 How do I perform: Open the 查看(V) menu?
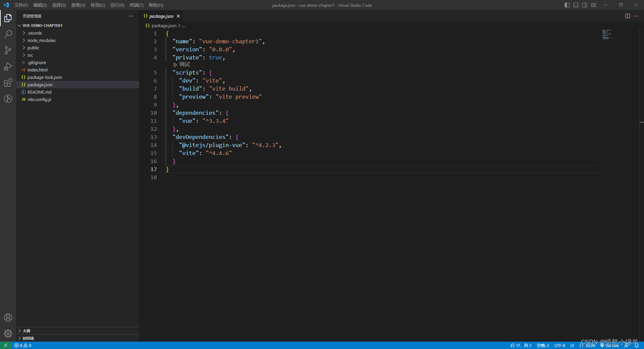(78, 5)
